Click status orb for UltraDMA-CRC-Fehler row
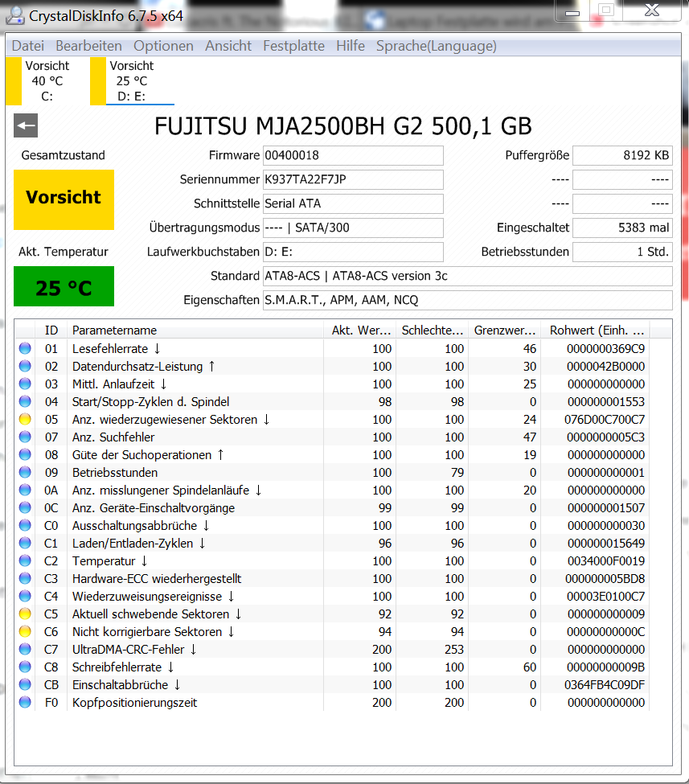This screenshot has width=689, height=784. [x=25, y=650]
